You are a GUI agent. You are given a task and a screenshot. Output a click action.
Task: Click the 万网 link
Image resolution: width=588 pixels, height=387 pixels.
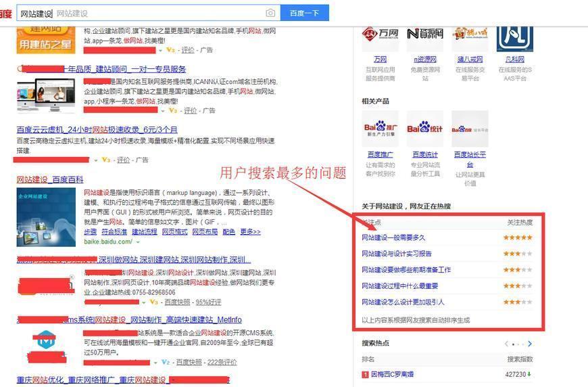380,60
